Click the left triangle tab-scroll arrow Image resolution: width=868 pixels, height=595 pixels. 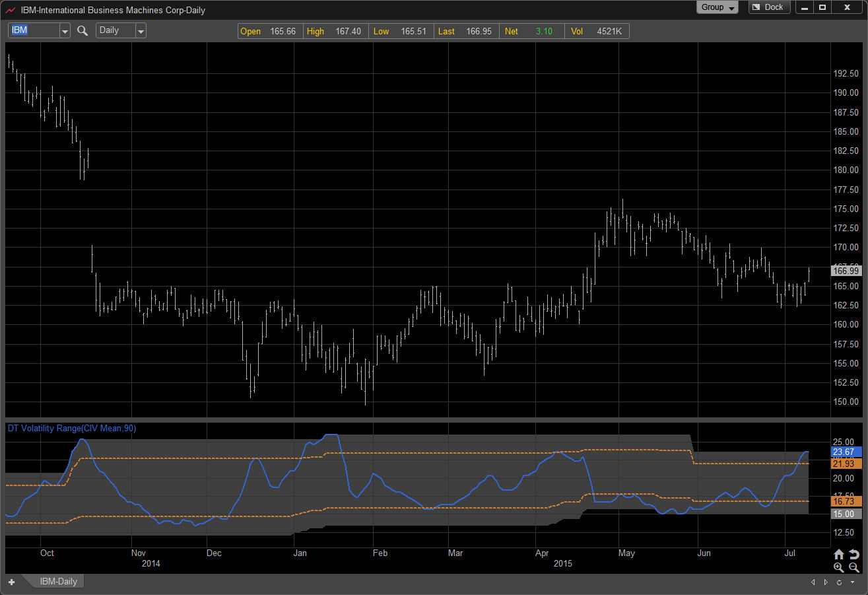click(x=813, y=582)
